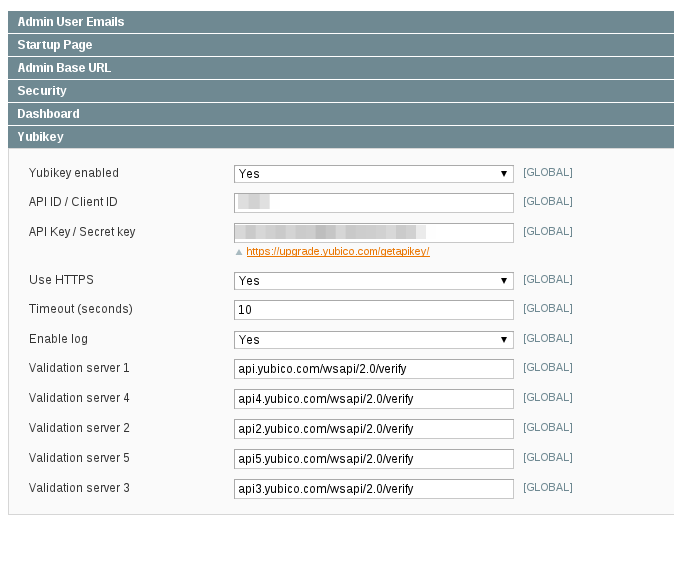Screen dimensions: 674x569
Task: Click the Validation server 5 field
Action: [x=373, y=459]
